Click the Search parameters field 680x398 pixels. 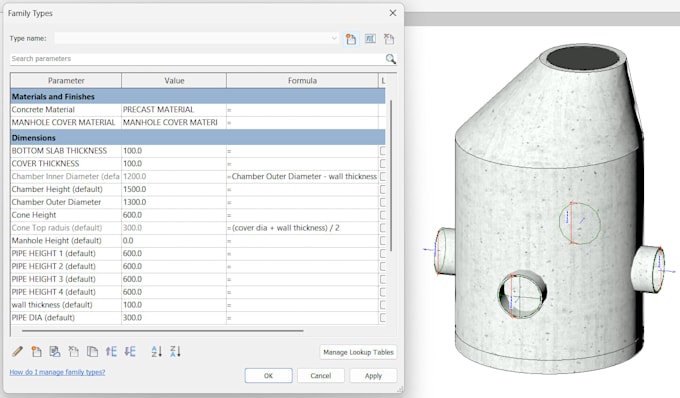197,59
